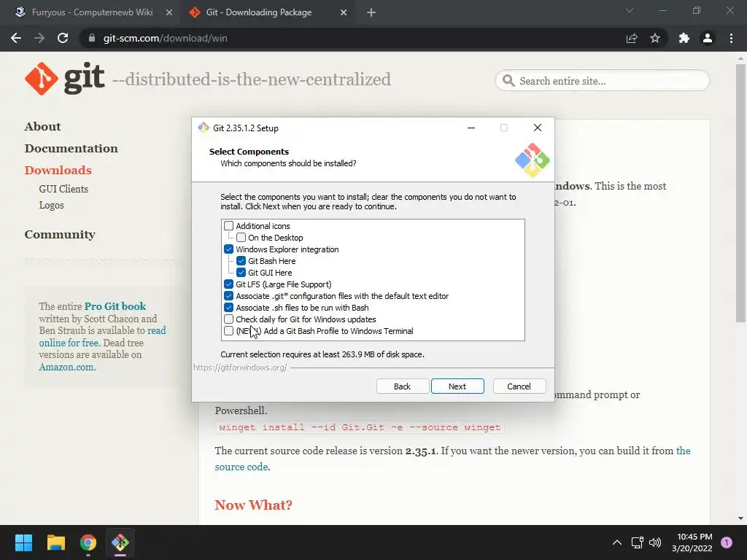Click the winget install command text

360,427
